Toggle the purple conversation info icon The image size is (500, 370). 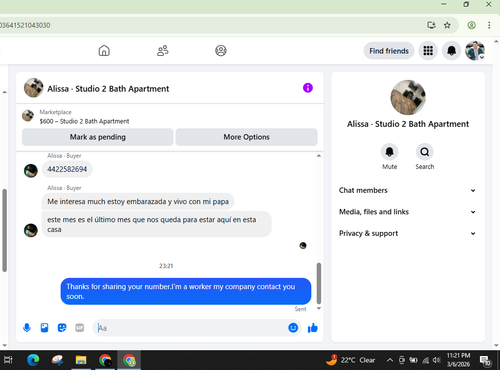click(x=308, y=88)
